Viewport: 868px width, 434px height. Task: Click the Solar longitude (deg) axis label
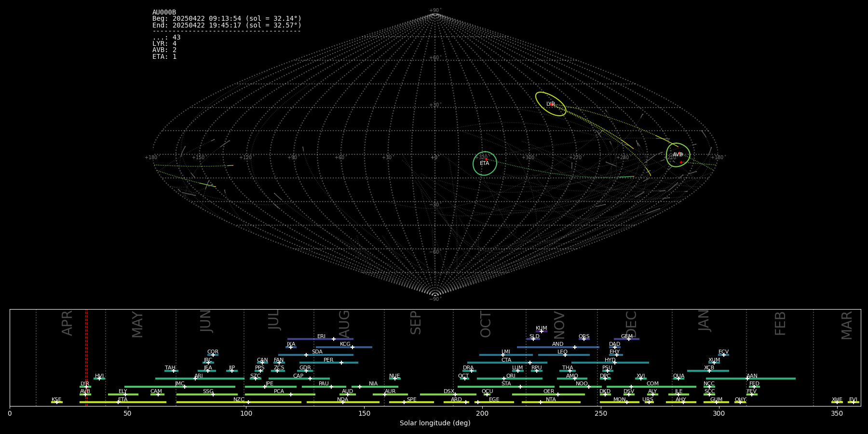click(x=435, y=423)
